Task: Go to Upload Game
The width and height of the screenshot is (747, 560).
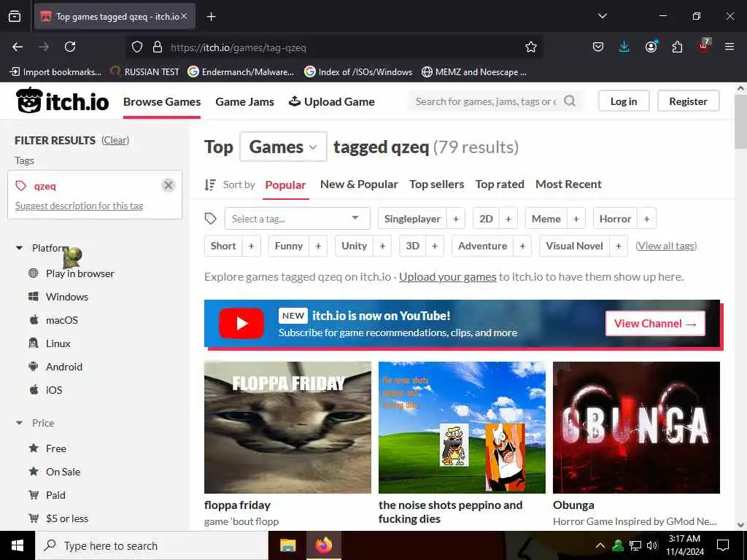Action: point(332,101)
